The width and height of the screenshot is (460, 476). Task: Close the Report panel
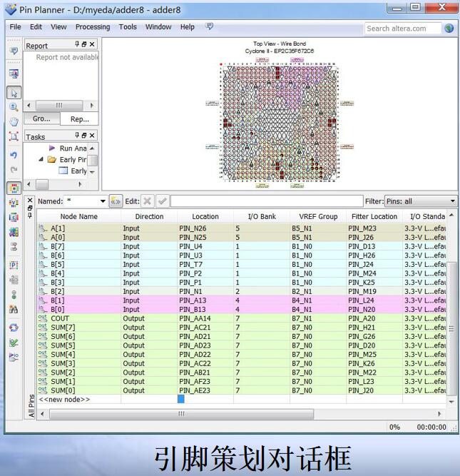coord(92,44)
